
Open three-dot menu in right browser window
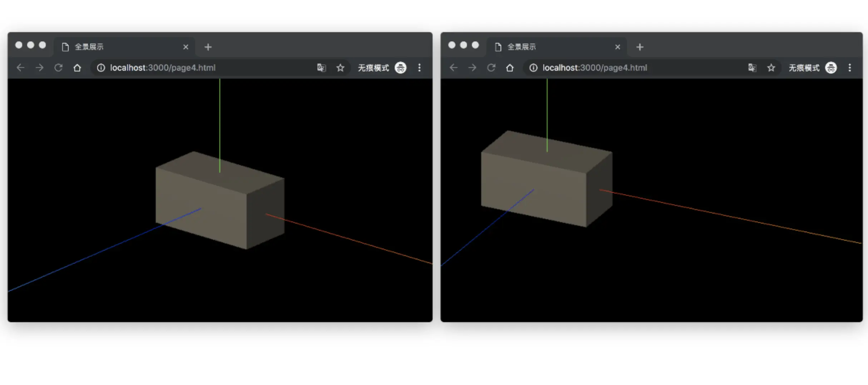[x=850, y=67]
